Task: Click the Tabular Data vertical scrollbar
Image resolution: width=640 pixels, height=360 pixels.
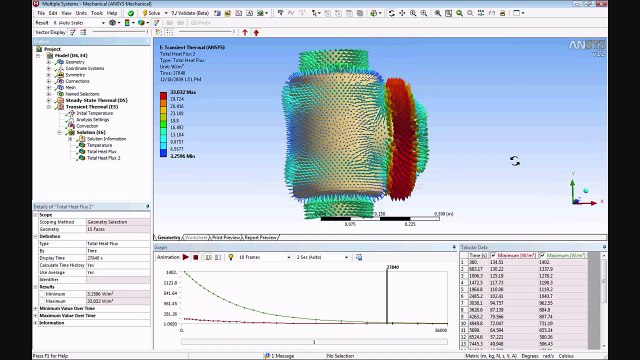Action: tap(604, 300)
